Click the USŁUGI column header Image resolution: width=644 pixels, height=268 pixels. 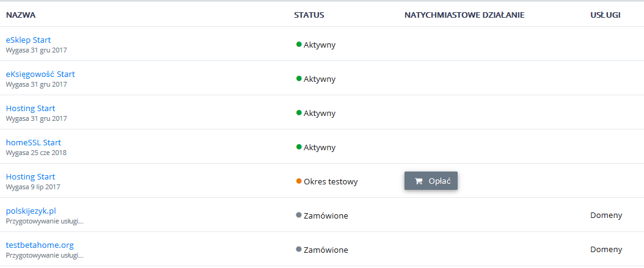(x=601, y=15)
